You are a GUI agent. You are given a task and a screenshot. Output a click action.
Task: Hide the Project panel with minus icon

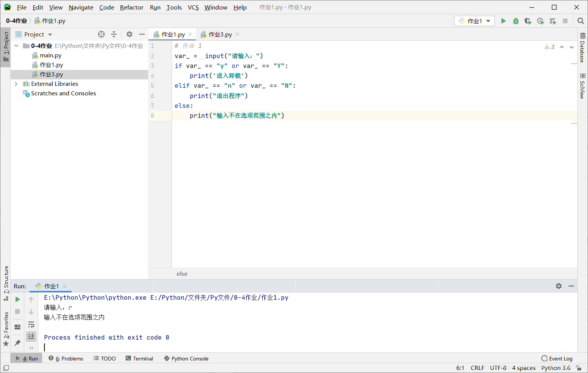[x=142, y=34]
